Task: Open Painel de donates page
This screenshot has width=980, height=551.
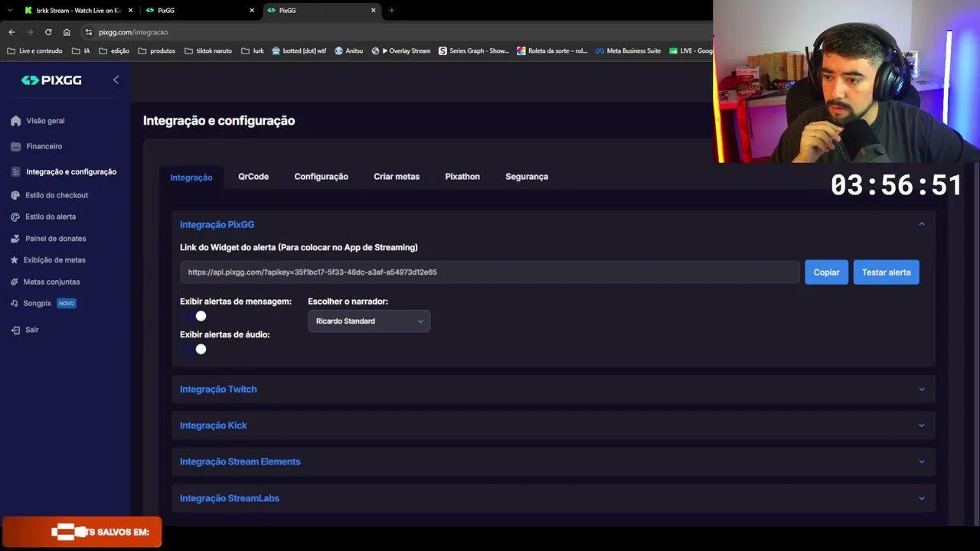Action: (x=55, y=239)
